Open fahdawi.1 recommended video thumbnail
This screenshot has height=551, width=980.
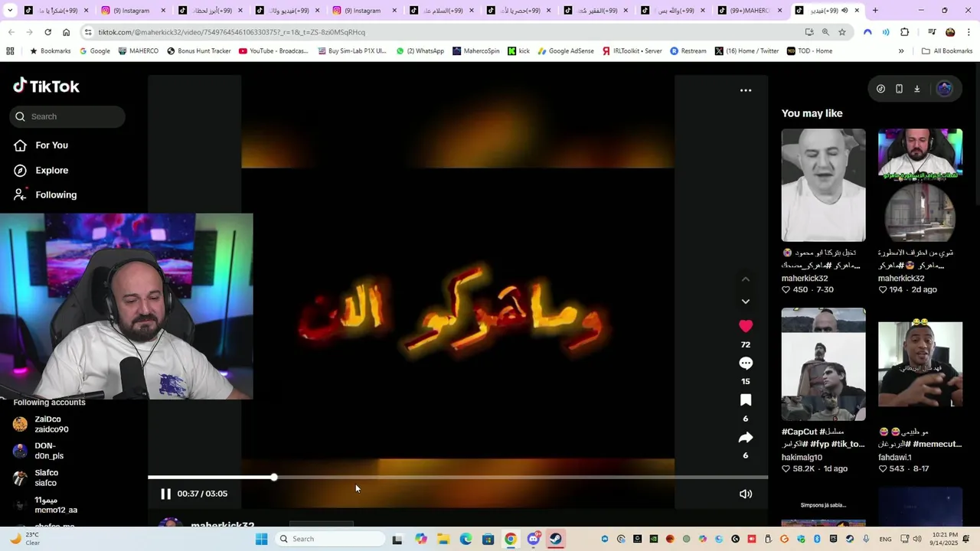coord(920,364)
